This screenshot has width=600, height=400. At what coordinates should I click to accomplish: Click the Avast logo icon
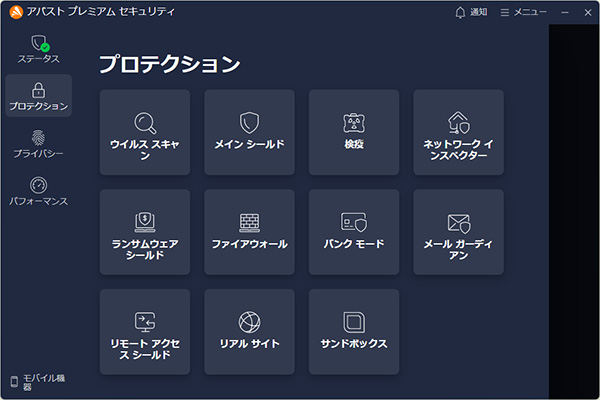pos(16,12)
